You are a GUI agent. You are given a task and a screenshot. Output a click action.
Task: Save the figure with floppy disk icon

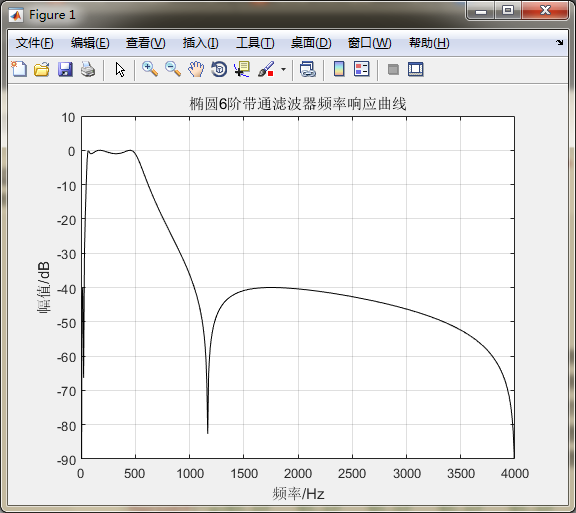coord(65,69)
